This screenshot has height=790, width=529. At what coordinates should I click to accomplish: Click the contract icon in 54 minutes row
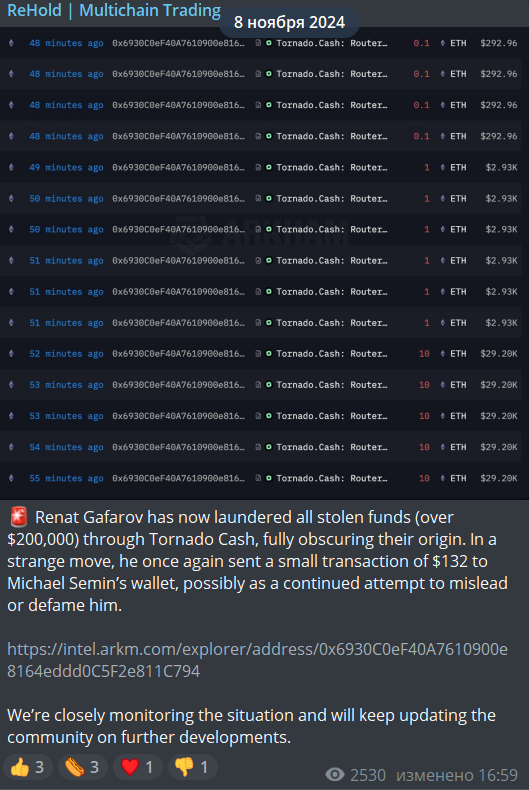258,447
